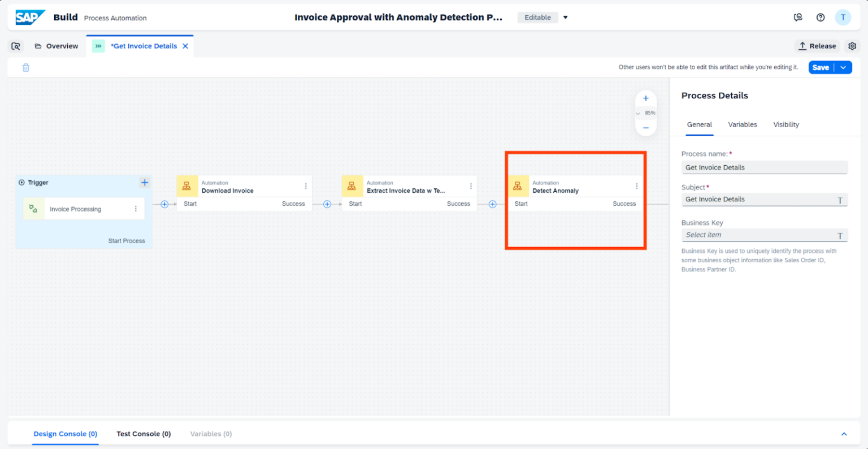Click the feedback chat icon in header
Image resolution: width=868 pixels, height=449 pixels.
(x=798, y=17)
